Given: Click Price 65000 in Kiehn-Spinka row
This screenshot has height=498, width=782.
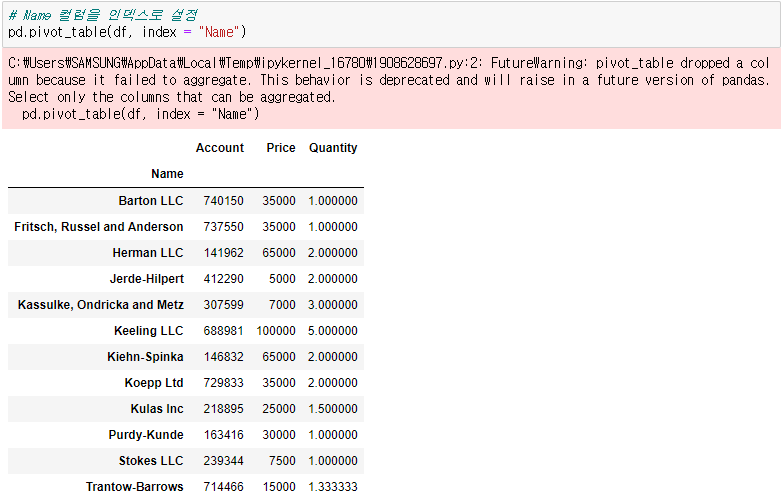Looking at the screenshot, I should coord(279,357).
